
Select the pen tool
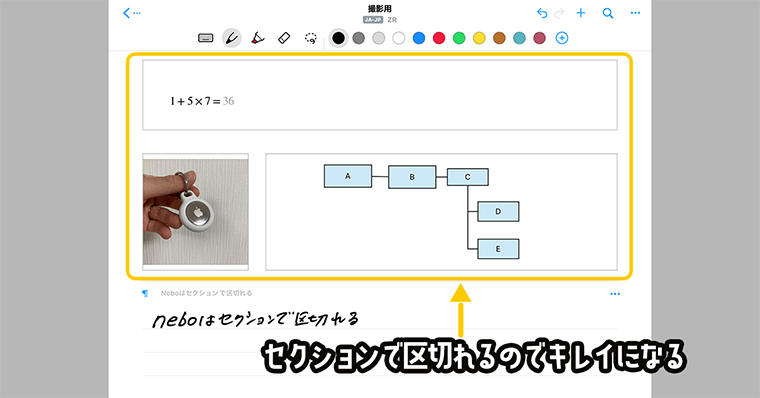(x=232, y=38)
